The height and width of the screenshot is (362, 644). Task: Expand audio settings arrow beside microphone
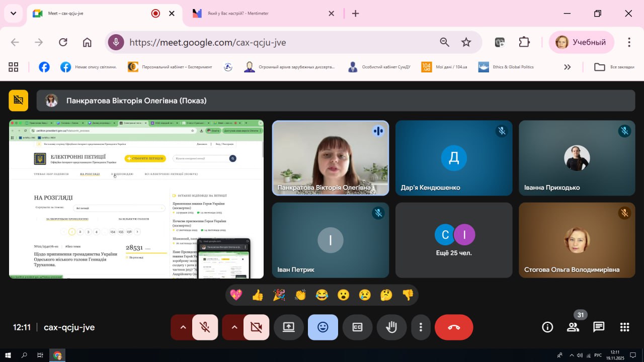coord(183,327)
